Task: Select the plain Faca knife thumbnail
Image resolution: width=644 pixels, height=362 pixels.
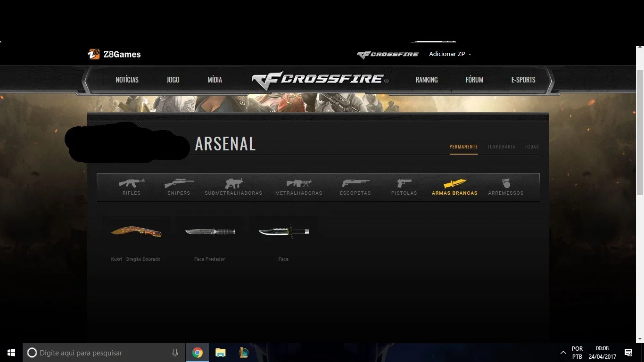Action: tap(284, 231)
